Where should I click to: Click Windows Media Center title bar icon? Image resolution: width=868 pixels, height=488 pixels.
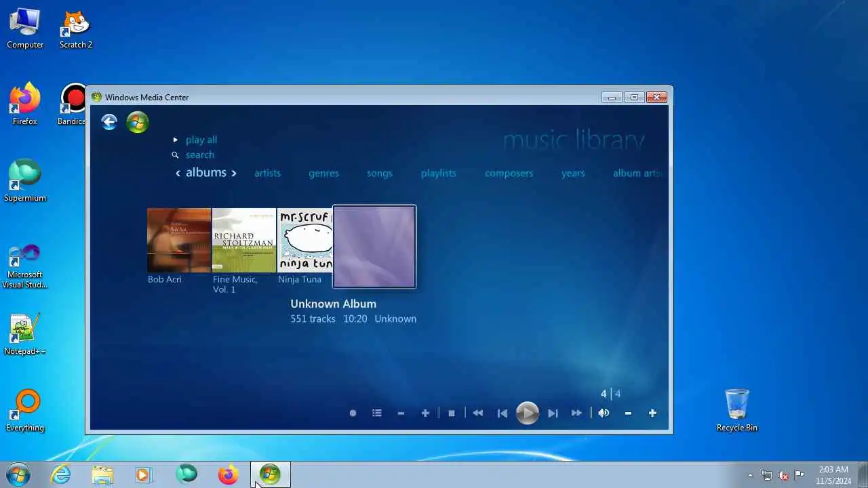(x=96, y=97)
